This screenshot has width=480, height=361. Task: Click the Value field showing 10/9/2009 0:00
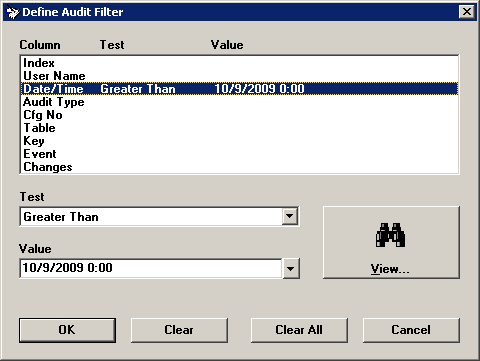pos(151,268)
